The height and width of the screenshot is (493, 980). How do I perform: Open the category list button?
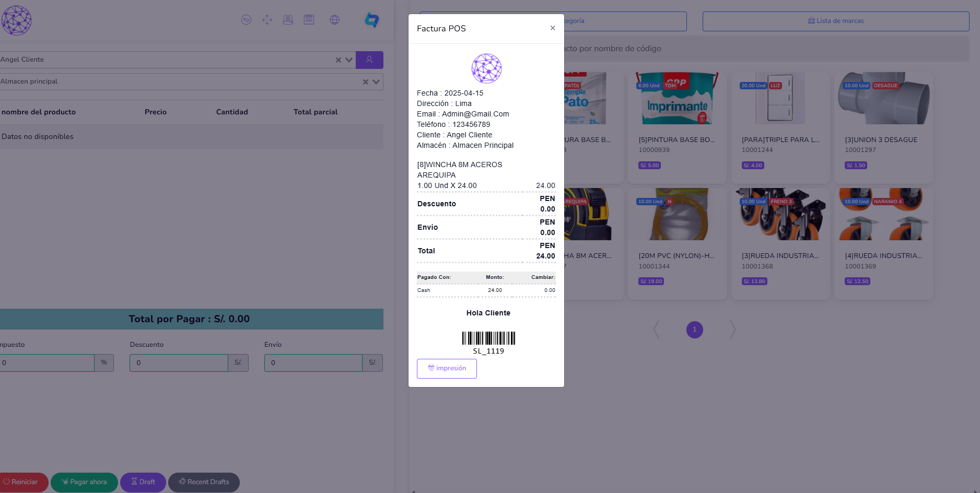[625, 21]
